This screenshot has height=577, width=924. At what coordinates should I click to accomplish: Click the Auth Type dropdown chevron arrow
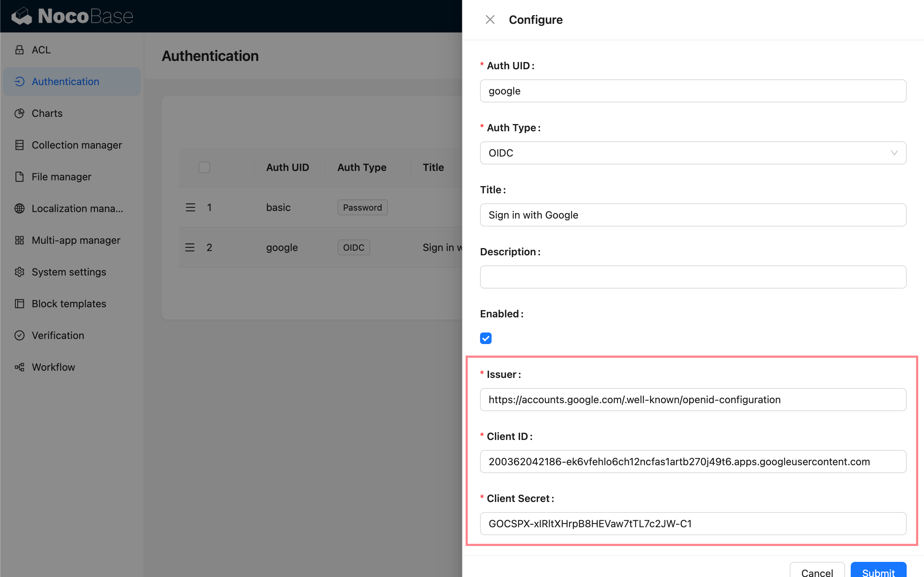tap(894, 153)
